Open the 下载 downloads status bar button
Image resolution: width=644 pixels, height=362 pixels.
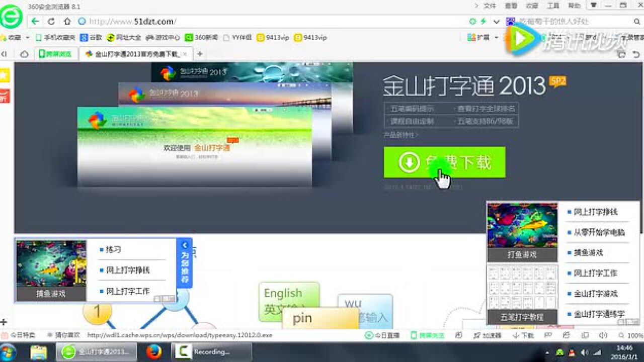[x=523, y=335]
